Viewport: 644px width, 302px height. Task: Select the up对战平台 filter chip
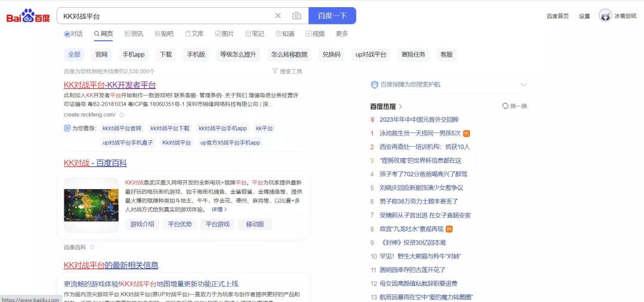click(x=371, y=55)
